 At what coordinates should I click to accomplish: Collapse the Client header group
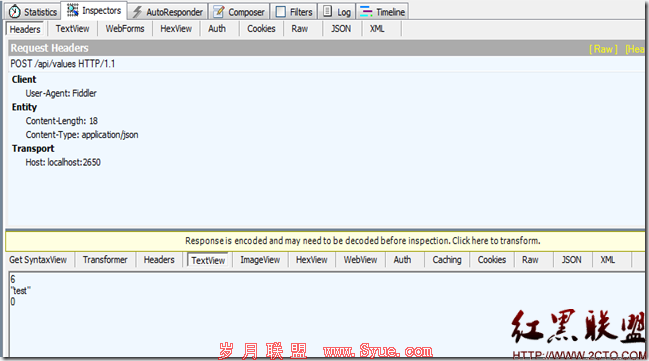[x=24, y=79]
